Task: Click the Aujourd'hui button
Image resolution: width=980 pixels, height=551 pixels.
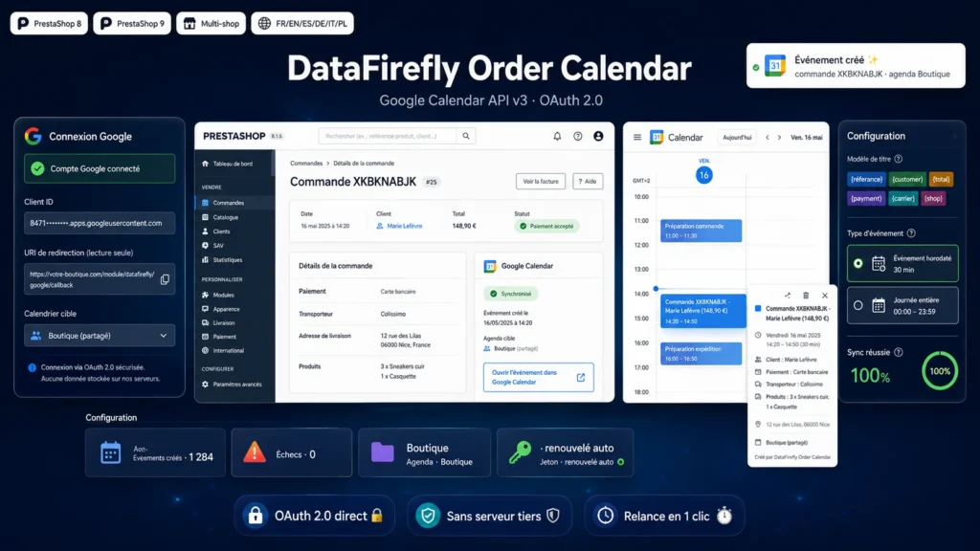Action: [x=737, y=138]
